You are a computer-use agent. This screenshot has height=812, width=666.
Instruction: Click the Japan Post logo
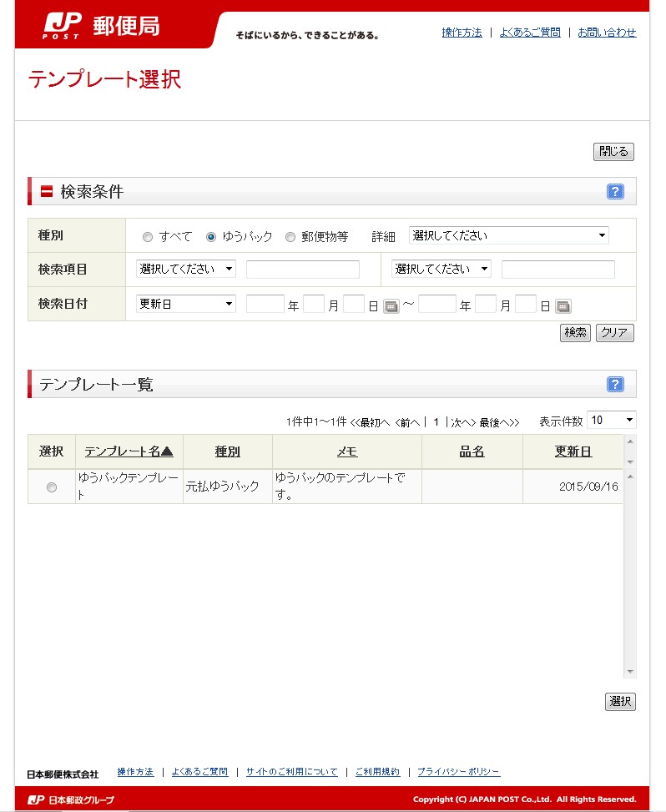(x=102, y=26)
